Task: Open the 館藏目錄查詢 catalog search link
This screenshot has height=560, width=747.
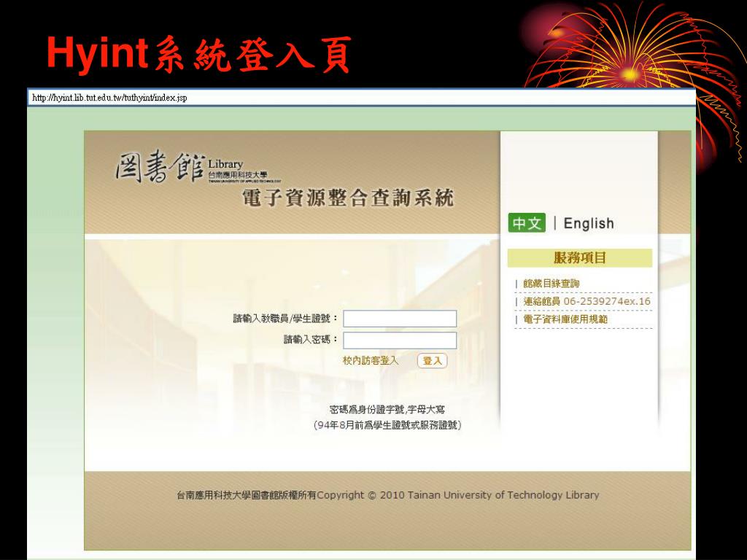Action: 551,284
